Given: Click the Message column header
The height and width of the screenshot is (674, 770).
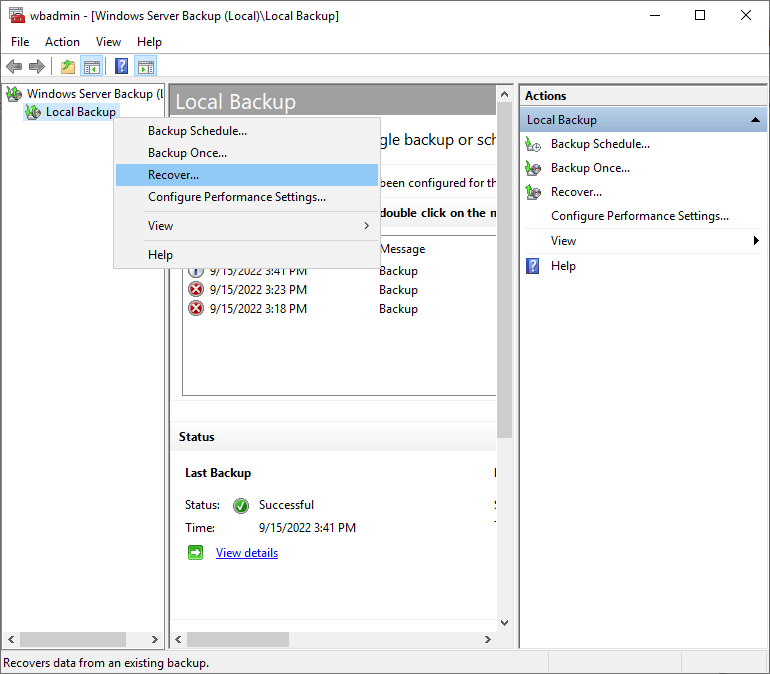Looking at the screenshot, I should (403, 249).
